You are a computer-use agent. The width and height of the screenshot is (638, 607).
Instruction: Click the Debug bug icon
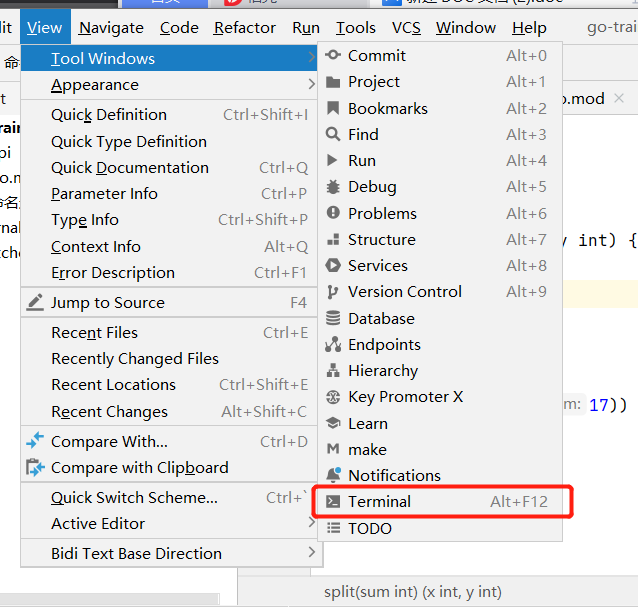pos(333,187)
